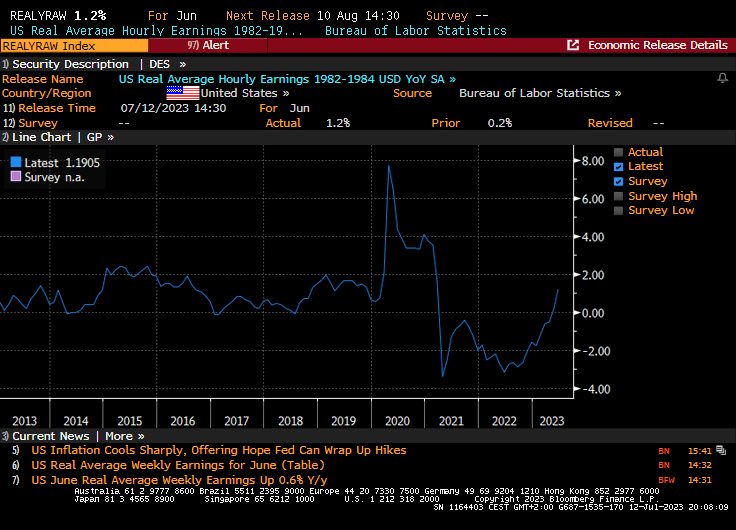The width and height of the screenshot is (736, 530).
Task: Click the 14:31 BFW news timestamp
Action: 700,480
